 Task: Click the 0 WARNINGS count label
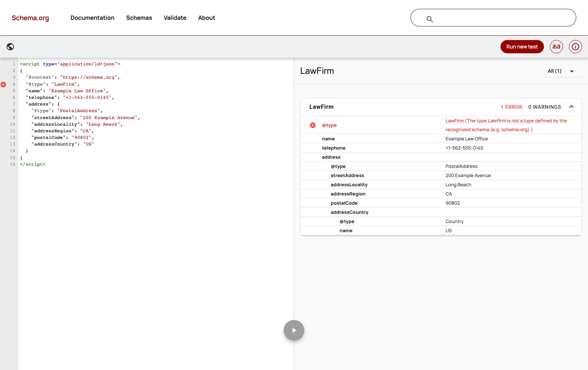(x=545, y=107)
